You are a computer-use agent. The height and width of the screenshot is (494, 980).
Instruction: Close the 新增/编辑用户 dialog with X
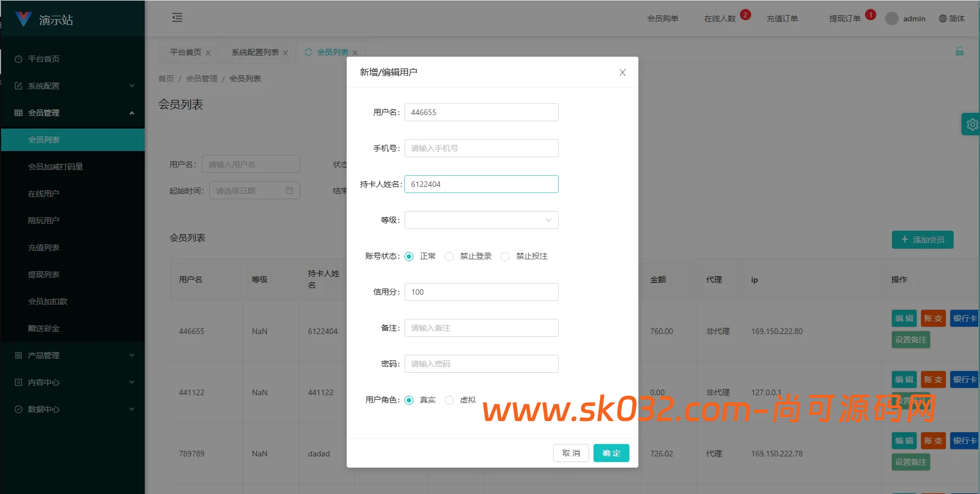pyautogui.click(x=623, y=72)
